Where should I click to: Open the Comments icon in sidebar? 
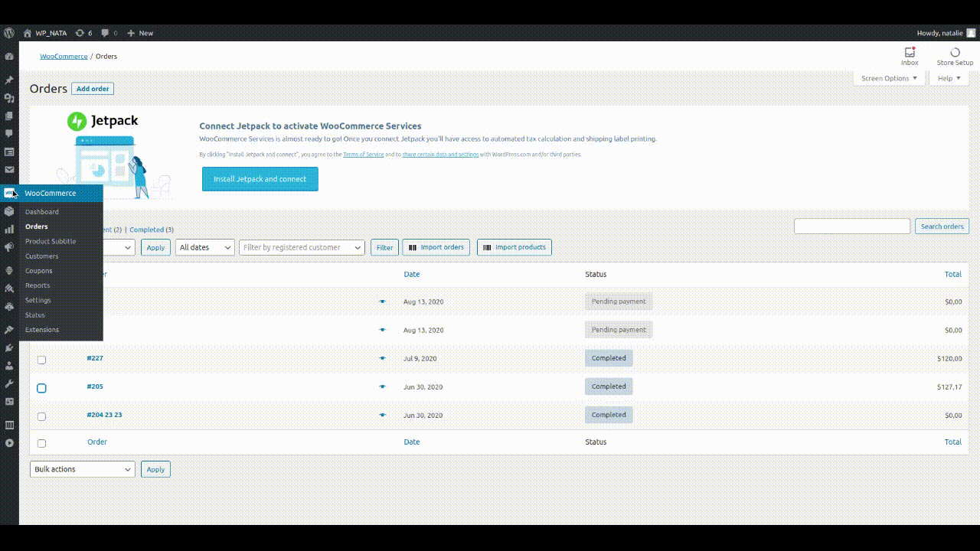pos(9,134)
